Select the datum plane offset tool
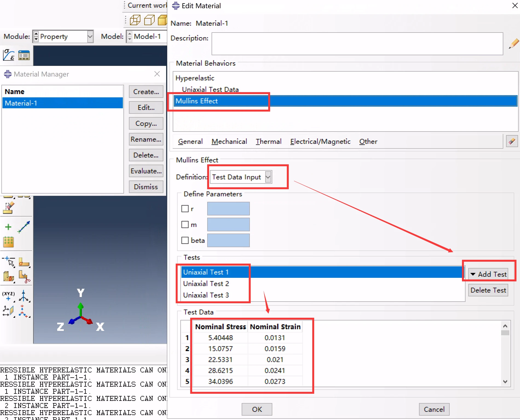The height and width of the screenshot is (420, 520). (x=8, y=311)
